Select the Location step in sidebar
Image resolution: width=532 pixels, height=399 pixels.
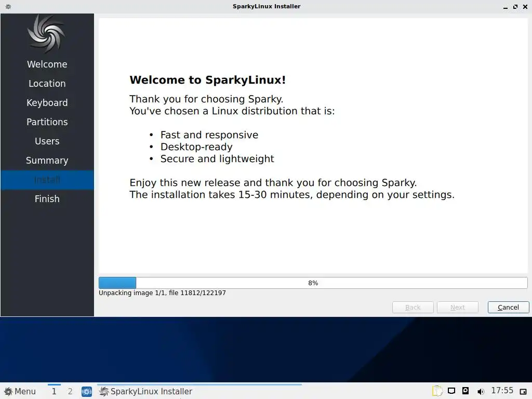[x=47, y=84]
